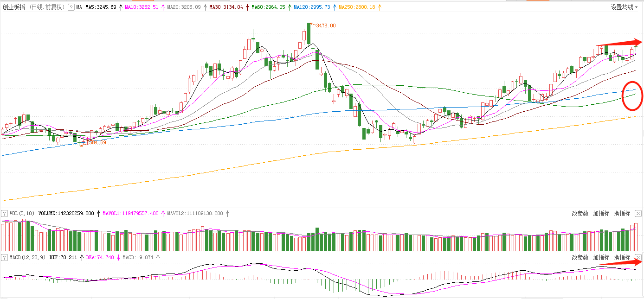The height and width of the screenshot is (299, 644).
Task: Click 改参数 in the VOL panel
Action: 580,214
